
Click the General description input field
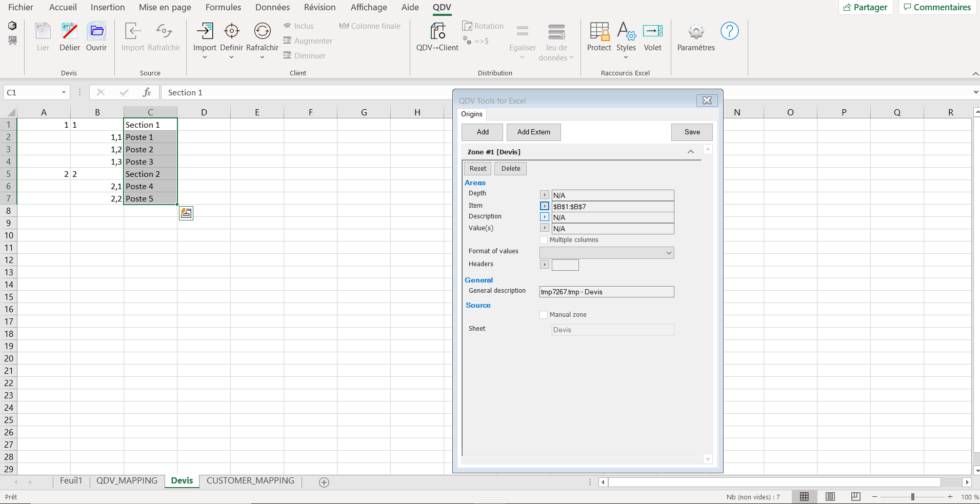pyautogui.click(x=607, y=292)
